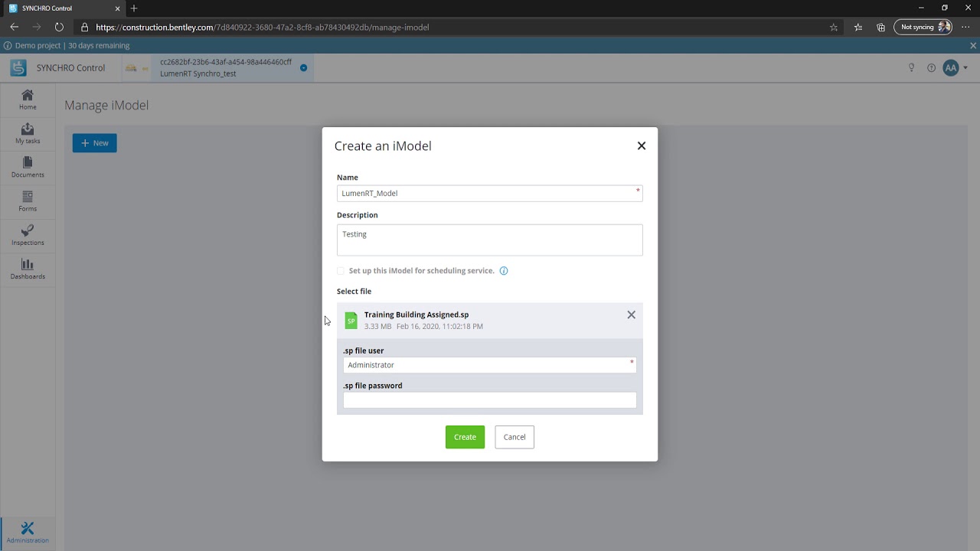Click the New button on Manage iModel
This screenshot has width=980, height=551.
coord(95,143)
